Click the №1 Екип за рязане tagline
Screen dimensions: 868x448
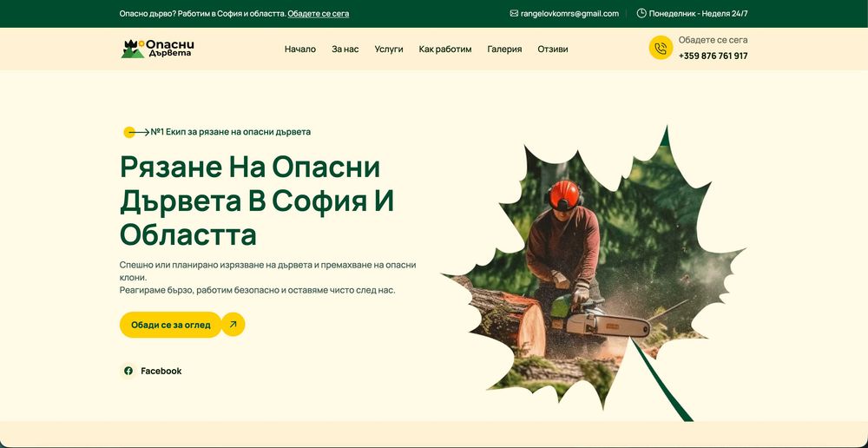pyautogui.click(x=230, y=132)
